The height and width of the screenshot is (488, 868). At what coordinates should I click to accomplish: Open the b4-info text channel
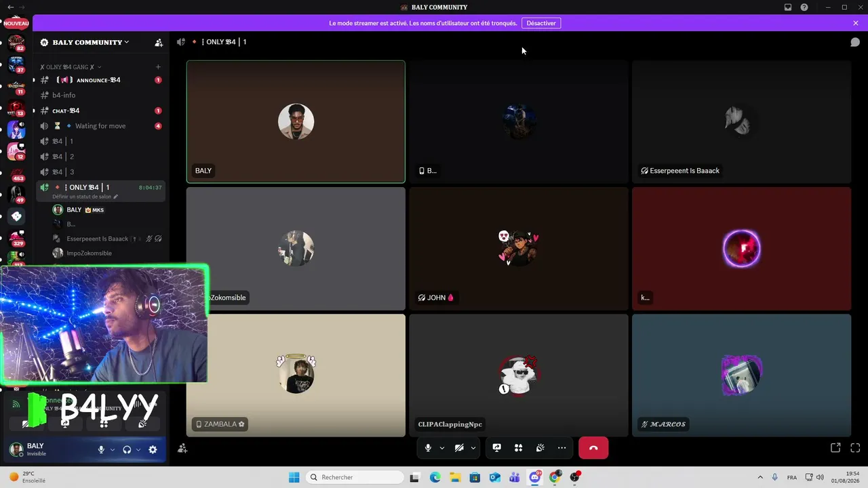coord(100,96)
